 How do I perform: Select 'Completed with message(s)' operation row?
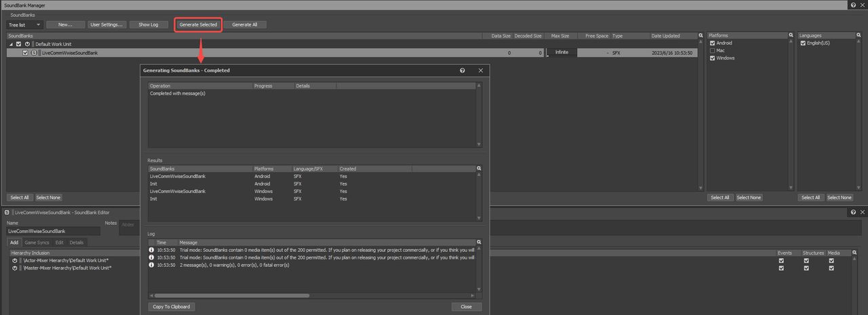[312, 93]
